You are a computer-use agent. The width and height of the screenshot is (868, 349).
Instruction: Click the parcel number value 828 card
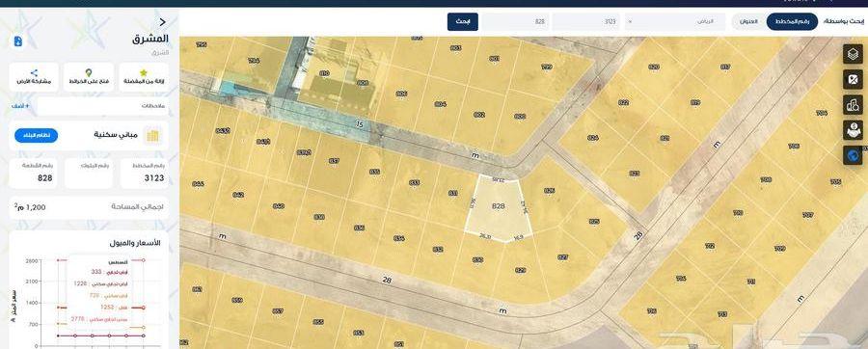(33, 173)
